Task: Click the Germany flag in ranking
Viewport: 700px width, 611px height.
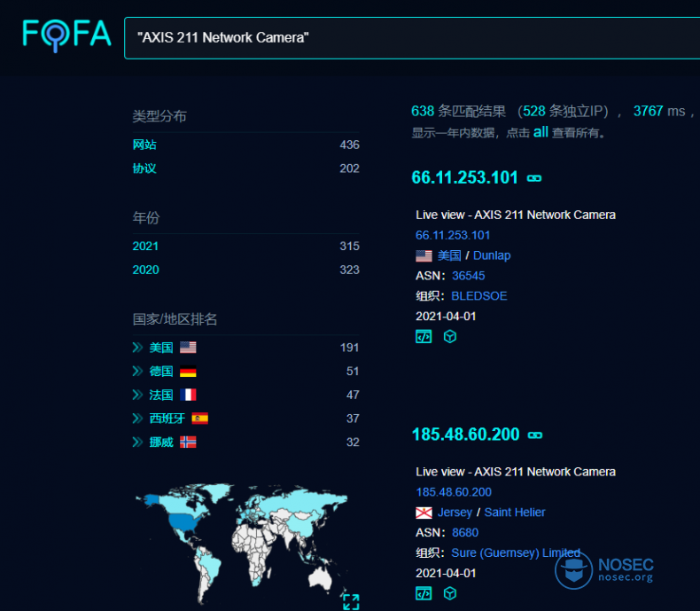Action: point(188,372)
